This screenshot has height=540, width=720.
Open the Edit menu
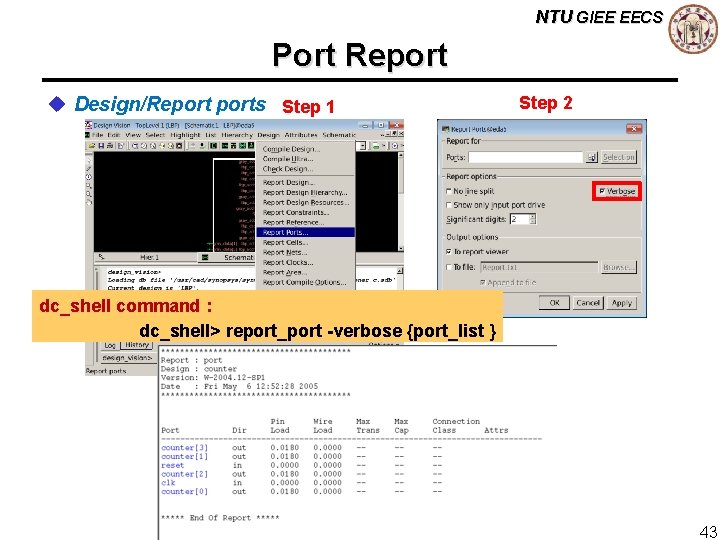(x=114, y=135)
